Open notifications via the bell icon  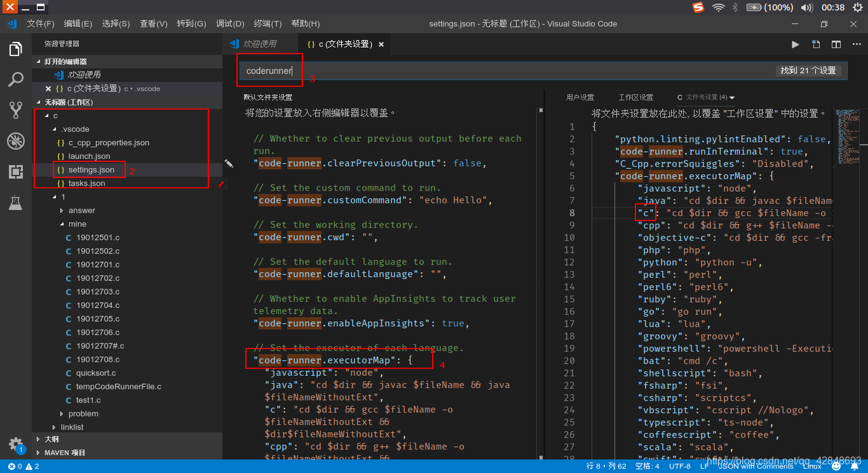click(x=855, y=465)
